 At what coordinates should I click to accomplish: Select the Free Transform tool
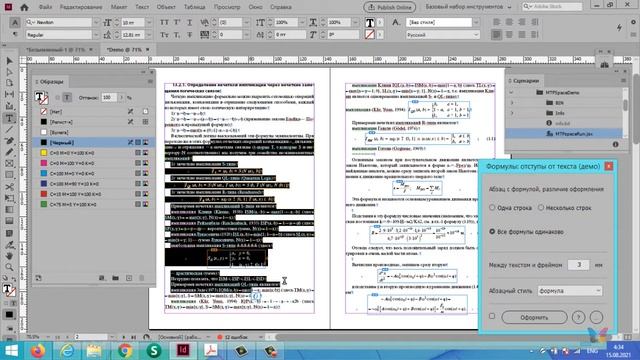[9, 198]
